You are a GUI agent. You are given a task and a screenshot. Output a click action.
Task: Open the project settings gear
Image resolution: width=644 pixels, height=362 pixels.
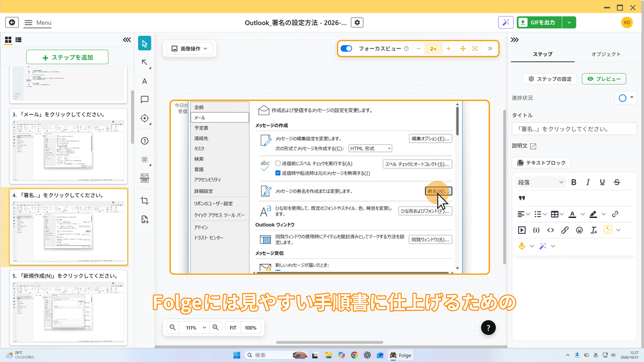(x=357, y=23)
